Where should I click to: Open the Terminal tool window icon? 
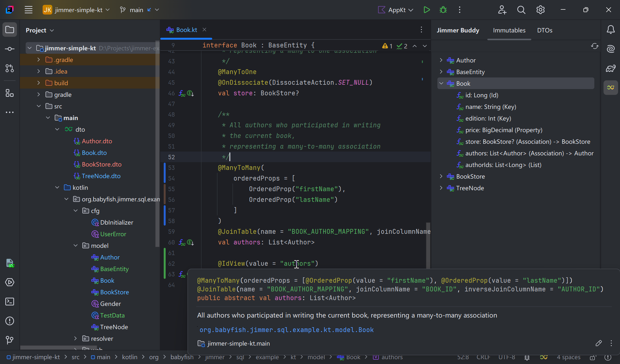coord(10,302)
